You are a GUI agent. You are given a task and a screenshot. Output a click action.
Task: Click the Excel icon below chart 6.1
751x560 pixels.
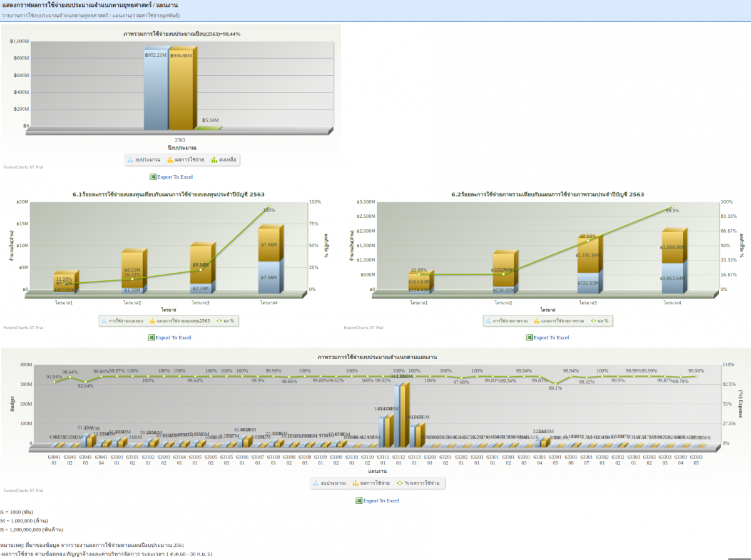151,337
